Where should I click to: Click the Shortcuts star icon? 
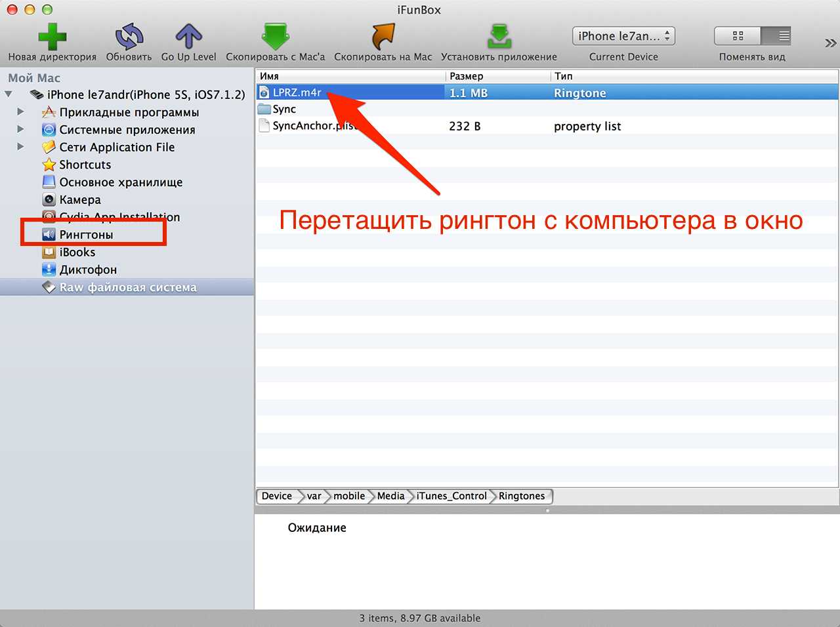coord(49,165)
